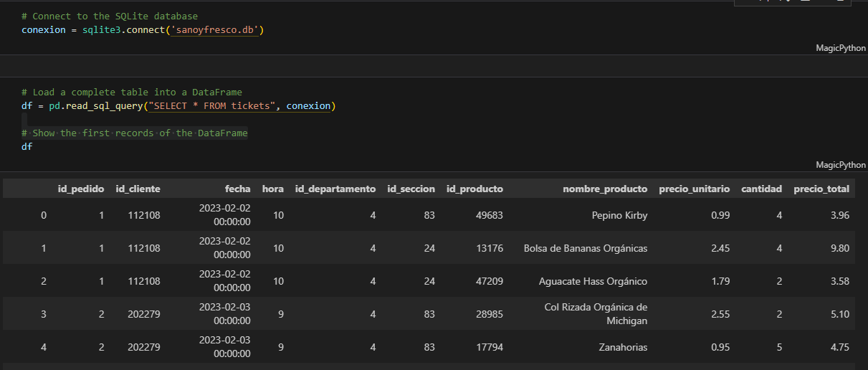The width and height of the screenshot is (868, 370).
Task: Select the 'Bolsa de Bananas Orgánicas' cell
Action: click(586, 248)
